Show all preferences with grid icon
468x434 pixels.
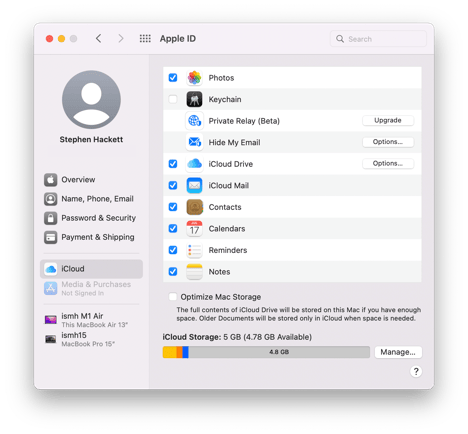tap(145, 39)
